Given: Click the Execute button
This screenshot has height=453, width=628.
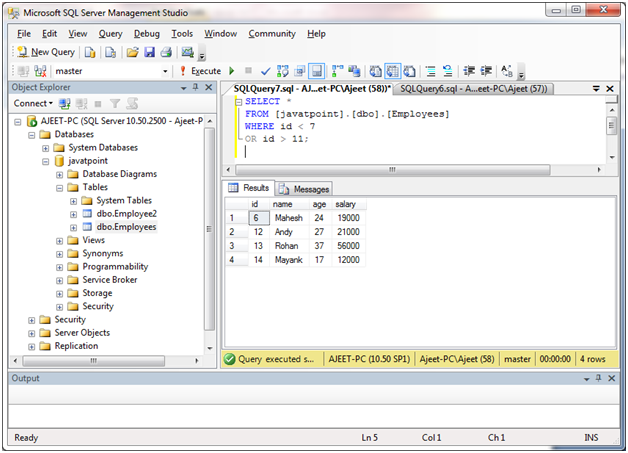Looking at the screenshot, I should pos(200,71).
